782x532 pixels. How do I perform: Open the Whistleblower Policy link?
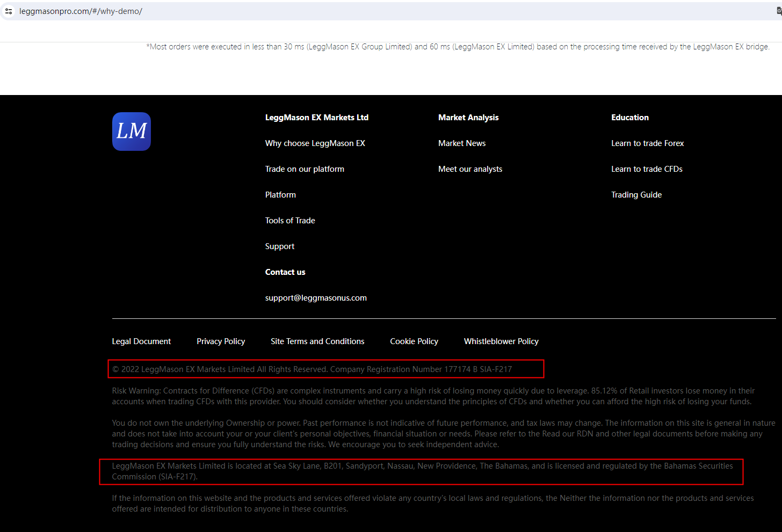pyautogui.click(x=501, y=341)
